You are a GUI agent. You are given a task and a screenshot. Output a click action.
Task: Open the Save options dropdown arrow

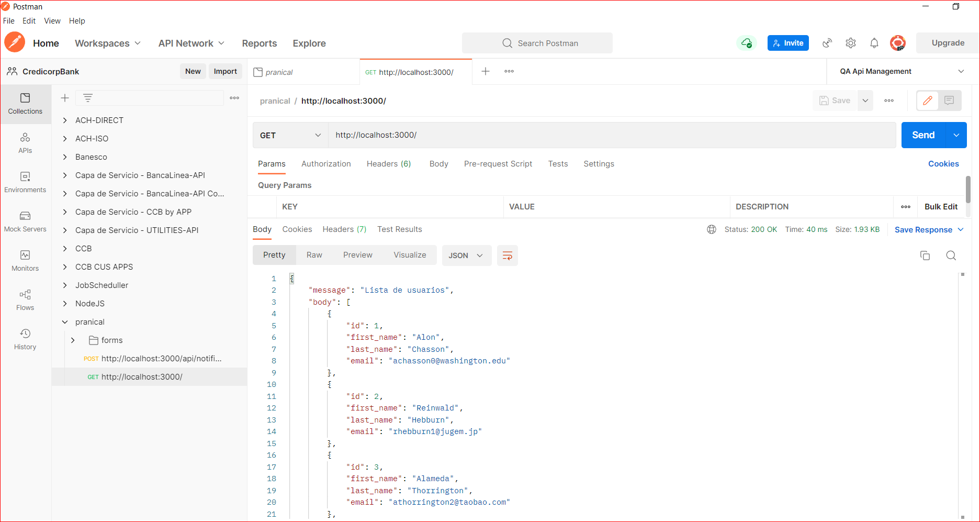coord(865,101)
